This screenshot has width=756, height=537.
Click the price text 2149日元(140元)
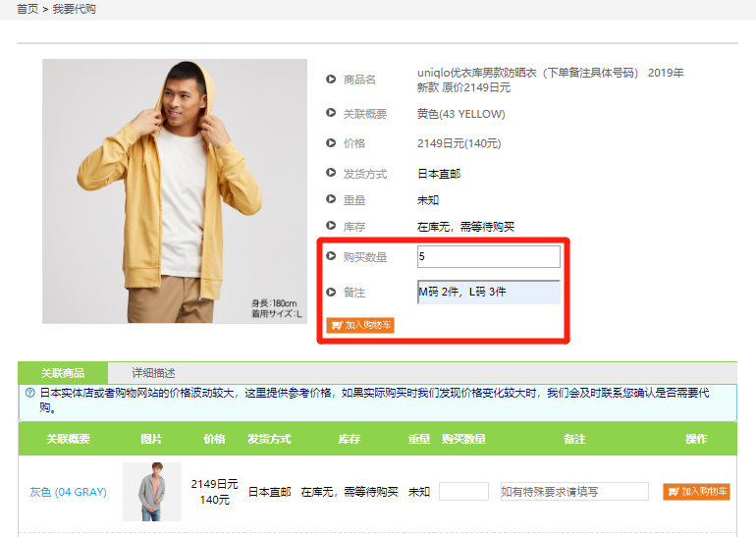(459, 143)
